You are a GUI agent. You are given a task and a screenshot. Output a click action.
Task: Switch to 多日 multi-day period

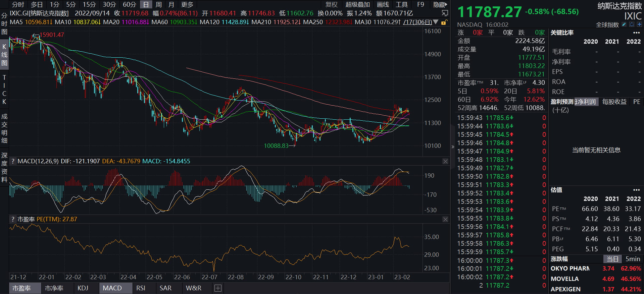tap(37, 5)
